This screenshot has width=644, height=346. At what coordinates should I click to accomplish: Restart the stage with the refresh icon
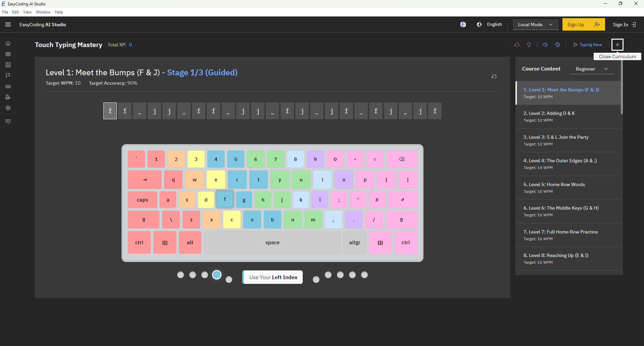pos(494,77)
